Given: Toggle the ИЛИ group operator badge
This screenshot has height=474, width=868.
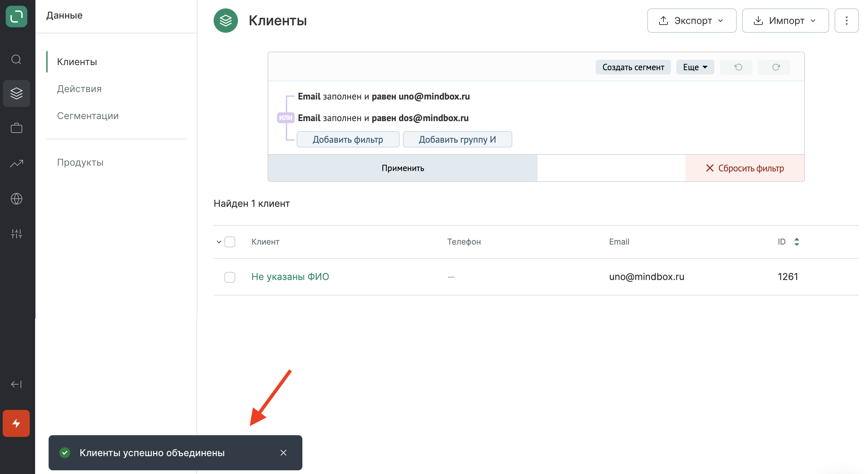Looking at the screenshot, I should (x=286, y=117).
